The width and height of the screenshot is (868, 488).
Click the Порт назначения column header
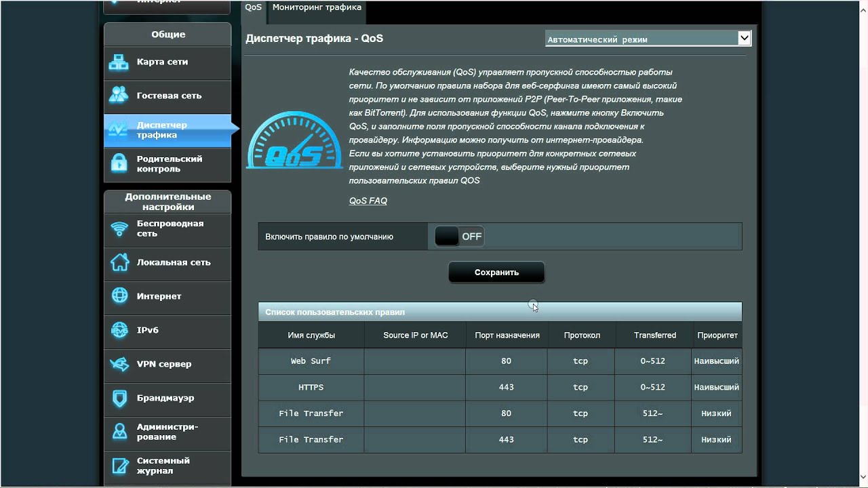pos(507,335)
